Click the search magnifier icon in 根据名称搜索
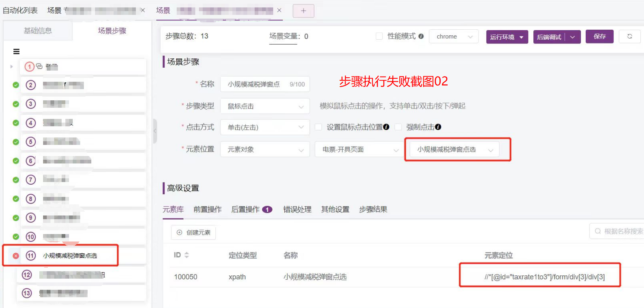The width and height of the screenshot is (644, 308). coord(598,231)
